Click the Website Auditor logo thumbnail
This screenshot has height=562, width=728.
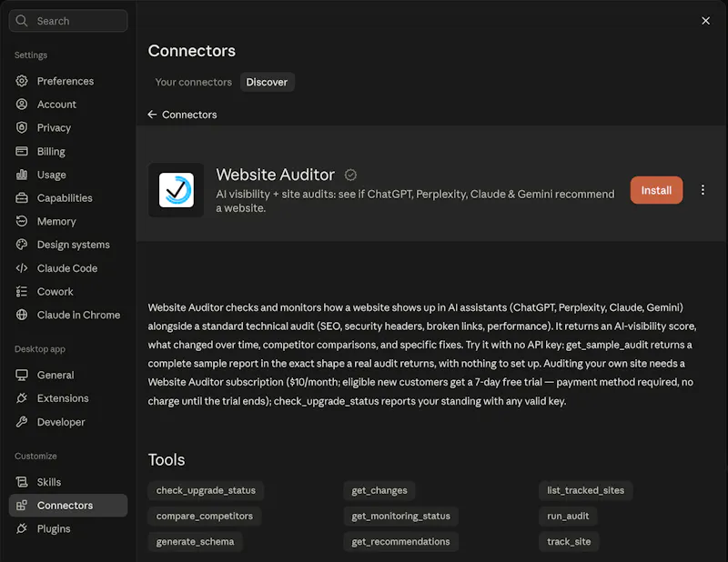click(176, 190)
